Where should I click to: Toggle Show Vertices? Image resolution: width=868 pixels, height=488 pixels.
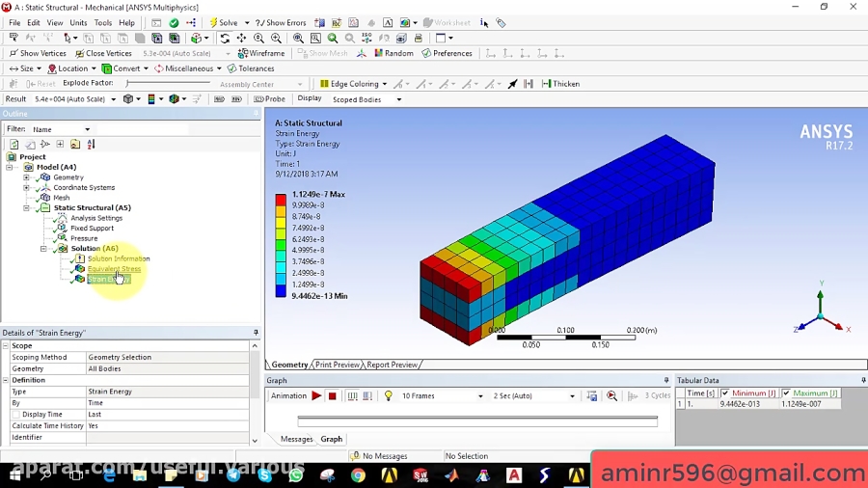(38, 54)
